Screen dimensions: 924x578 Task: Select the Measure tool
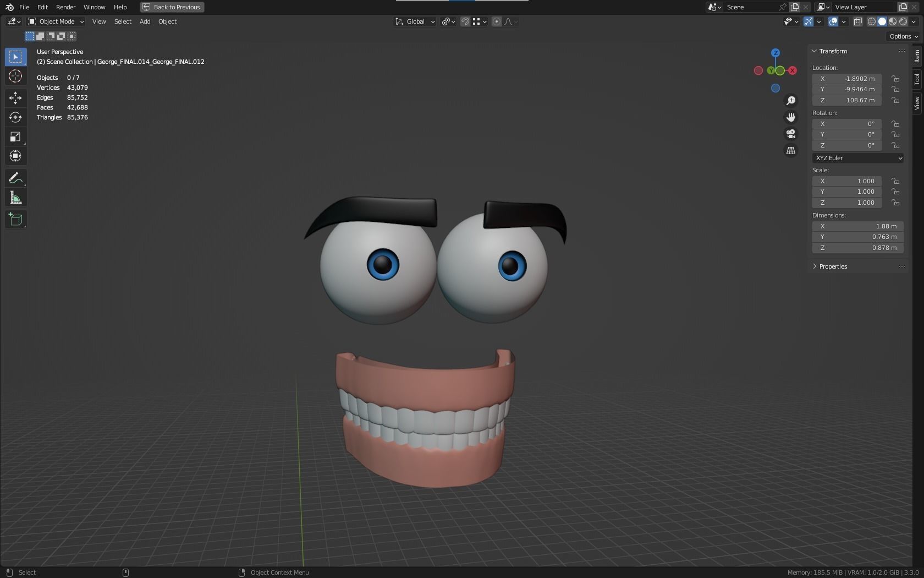coord(15,198)
